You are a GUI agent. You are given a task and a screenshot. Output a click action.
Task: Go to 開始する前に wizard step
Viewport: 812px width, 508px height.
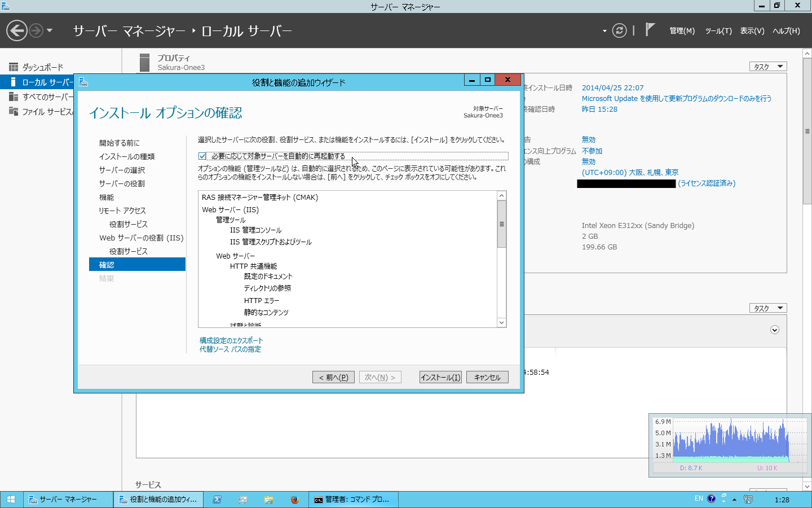(x=119, y=143)
